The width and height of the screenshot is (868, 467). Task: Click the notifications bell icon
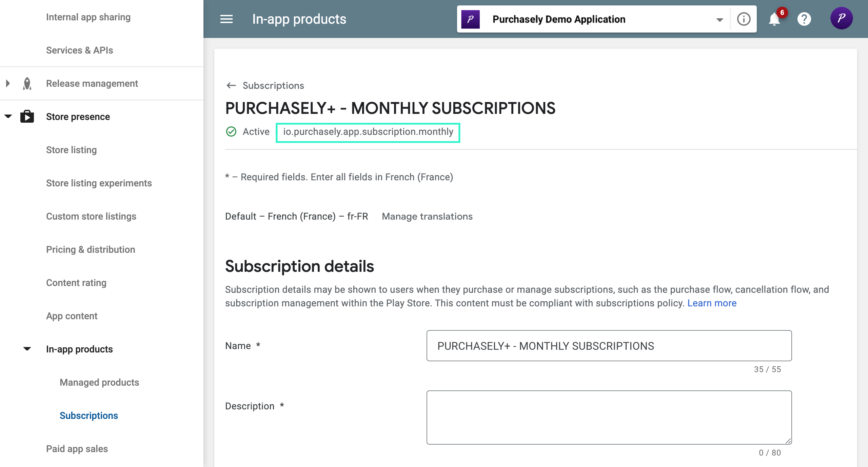coord(774,19)
